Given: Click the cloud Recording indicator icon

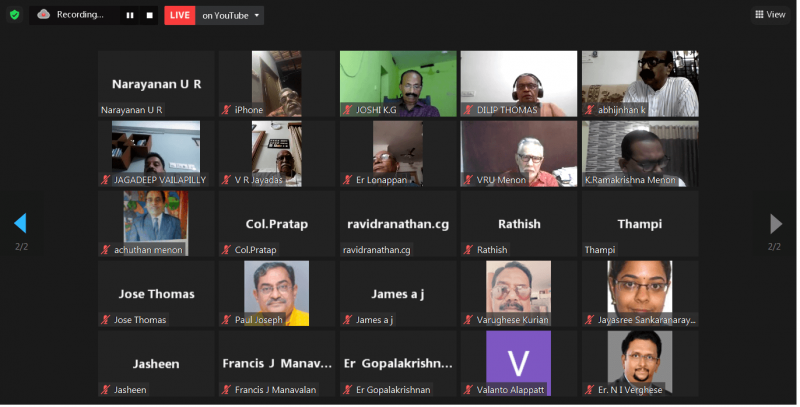Looking at the screenshot, I should pyautogui.click(x=44, y=15).
